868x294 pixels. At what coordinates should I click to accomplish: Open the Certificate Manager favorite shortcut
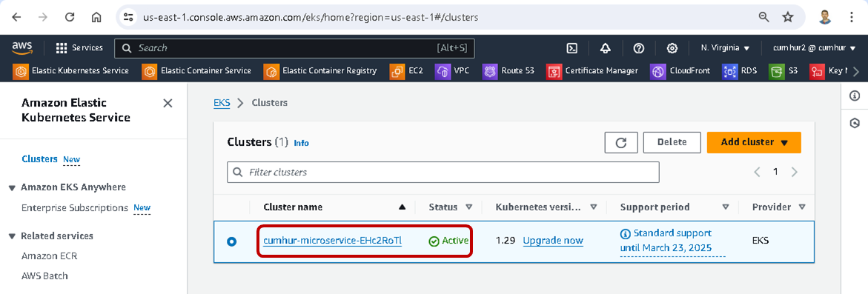click(592, 71)
